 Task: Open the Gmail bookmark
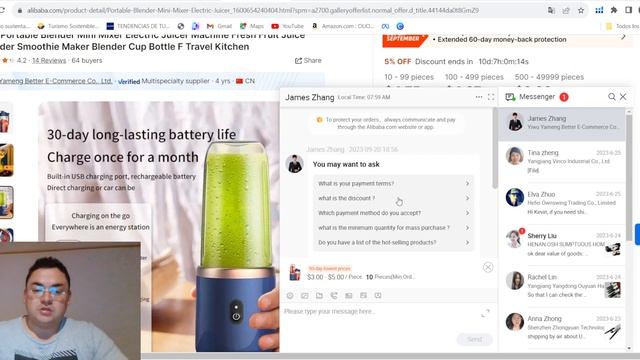click(219, 26)
